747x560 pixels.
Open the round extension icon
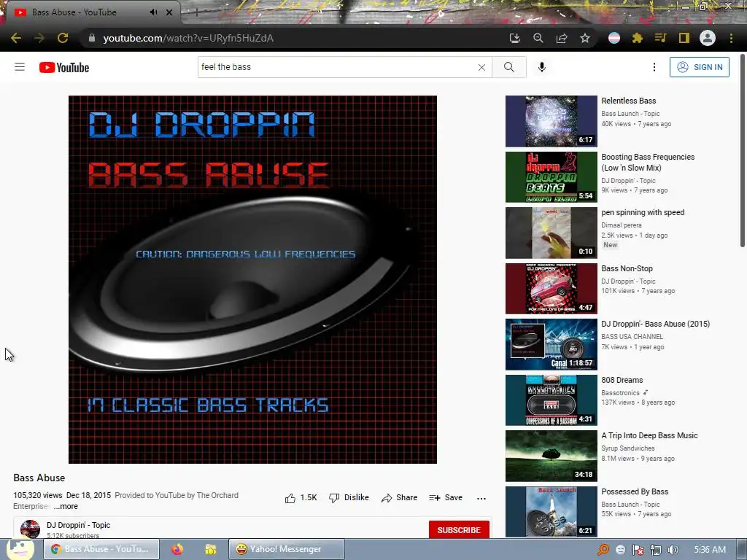[x=614, y=38]
